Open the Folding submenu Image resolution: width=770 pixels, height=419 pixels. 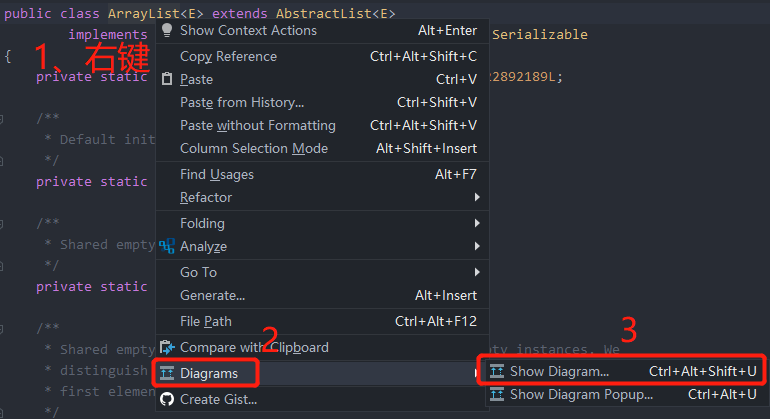(x=322, y=223)
